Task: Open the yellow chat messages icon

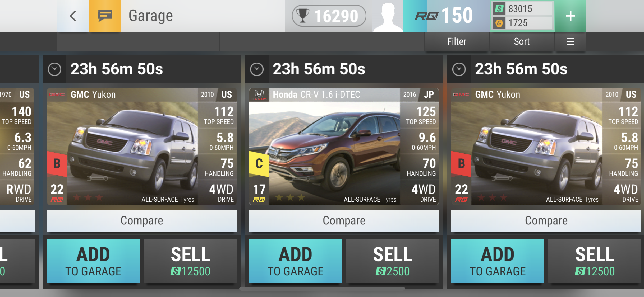Action: [x=105, y=16]
